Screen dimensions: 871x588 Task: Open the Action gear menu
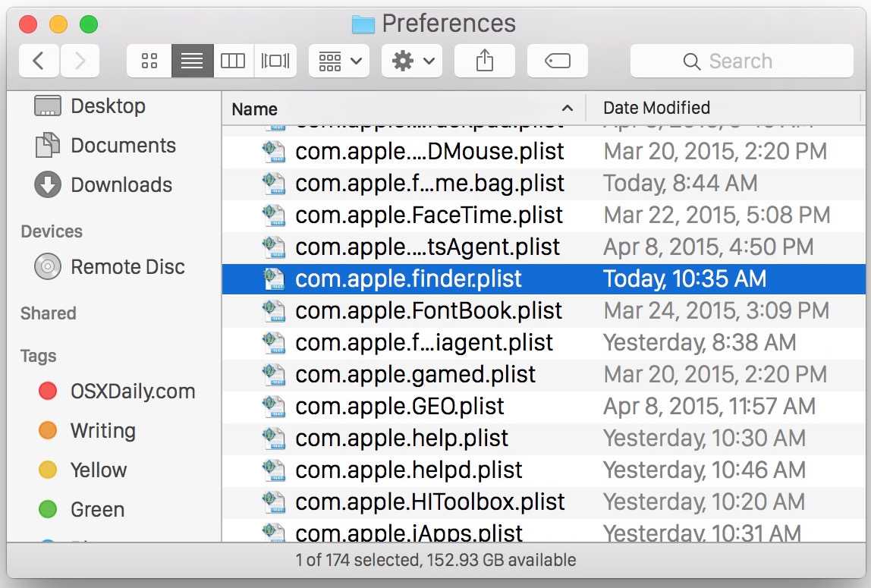pyautogui.click(x=412, y=61)
